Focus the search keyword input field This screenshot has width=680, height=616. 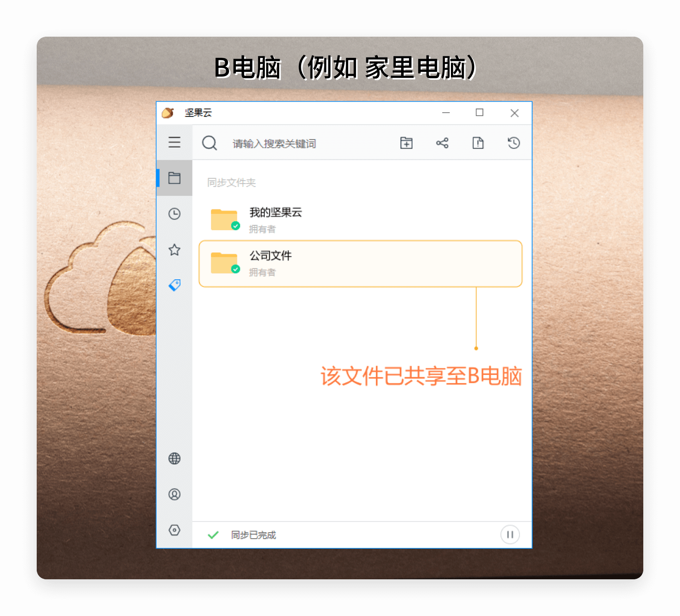click(274, 143)
